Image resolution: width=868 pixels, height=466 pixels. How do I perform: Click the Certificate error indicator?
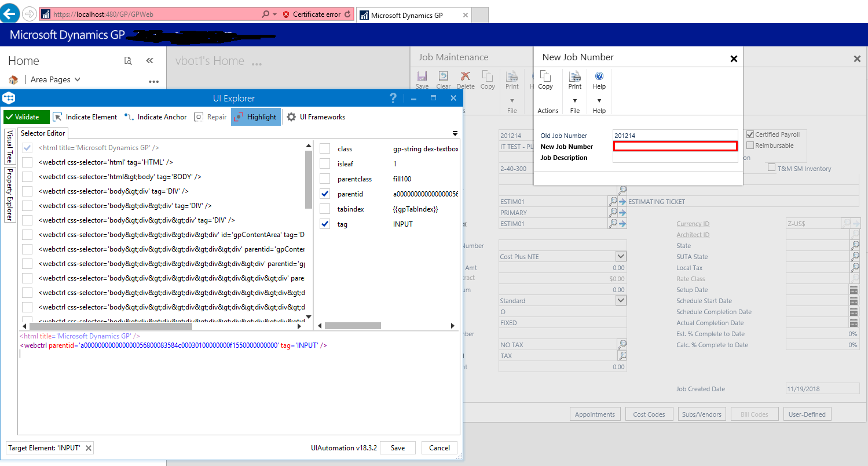(x=312, y=14)
